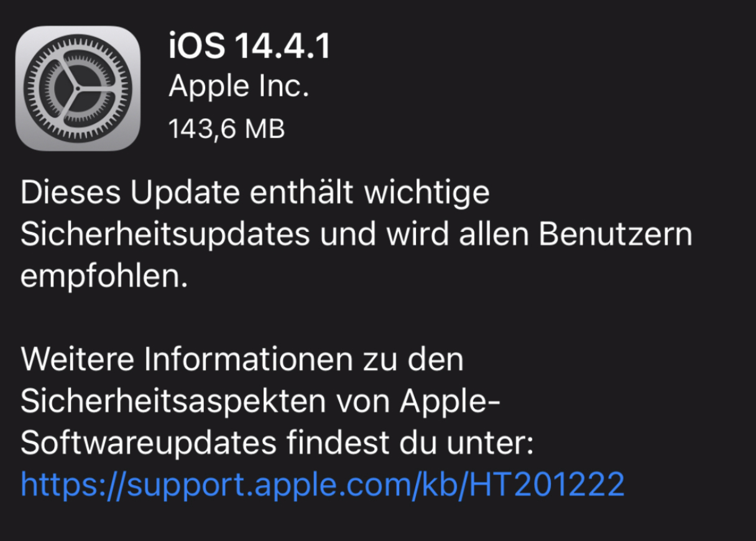The image size is (756, 541).
Task: Select the iOS 14.4.1 update title
Action: click(249, 47)
